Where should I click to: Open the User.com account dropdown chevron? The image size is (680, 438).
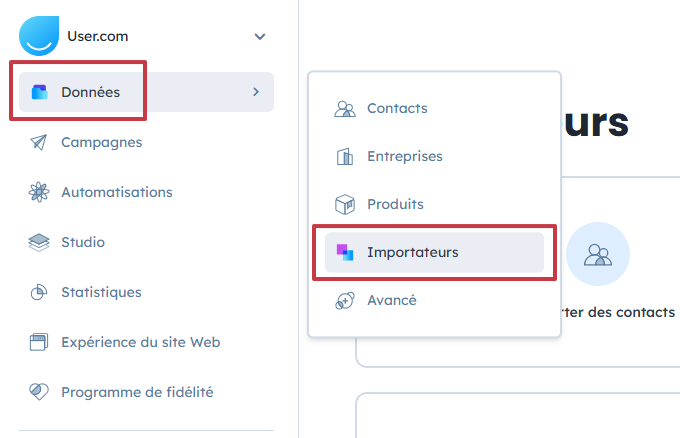[260, 37]
